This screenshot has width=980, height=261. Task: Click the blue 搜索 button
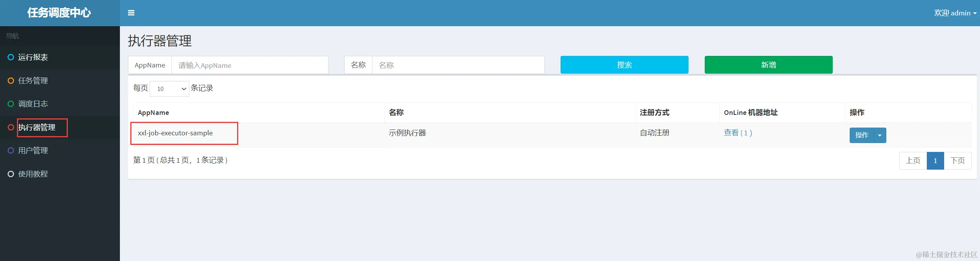point(624,65)
